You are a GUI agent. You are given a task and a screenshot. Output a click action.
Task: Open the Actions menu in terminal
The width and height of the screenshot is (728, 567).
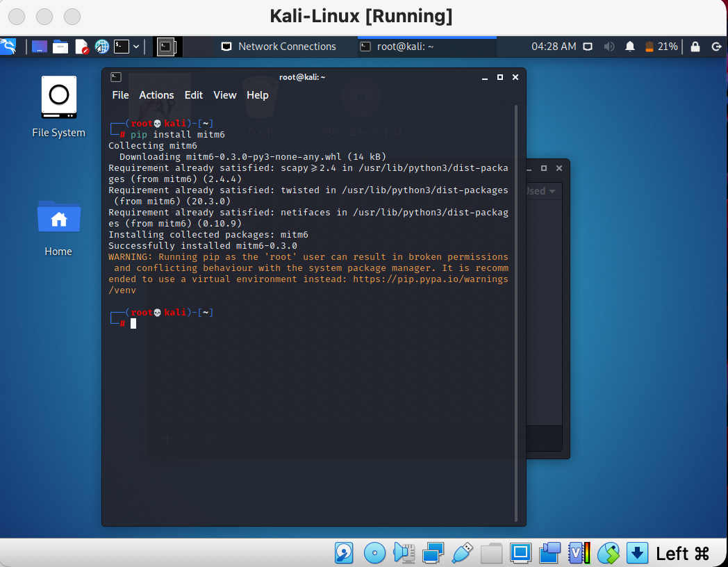(156, 94)
